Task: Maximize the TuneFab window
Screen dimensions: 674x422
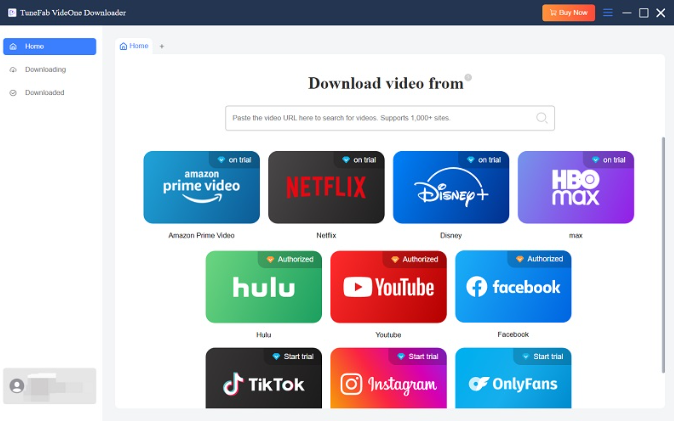Action: coord(643,13)
